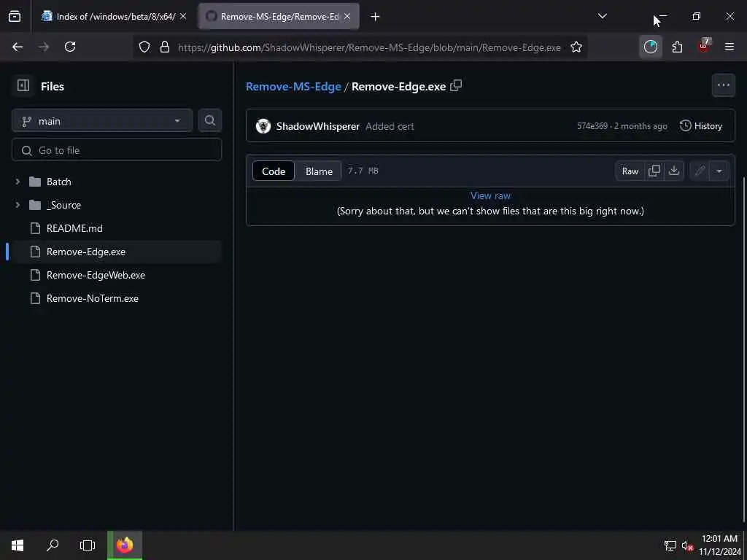Open README.md in file tree
The width and height of the screenshot is (747, 560).
(x=74, y=228)
